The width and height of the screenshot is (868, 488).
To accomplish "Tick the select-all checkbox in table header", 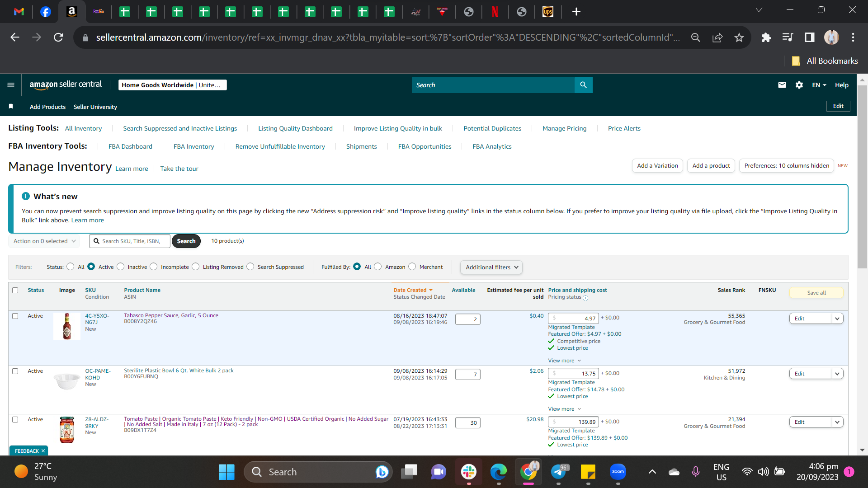I will pos(15,291).
